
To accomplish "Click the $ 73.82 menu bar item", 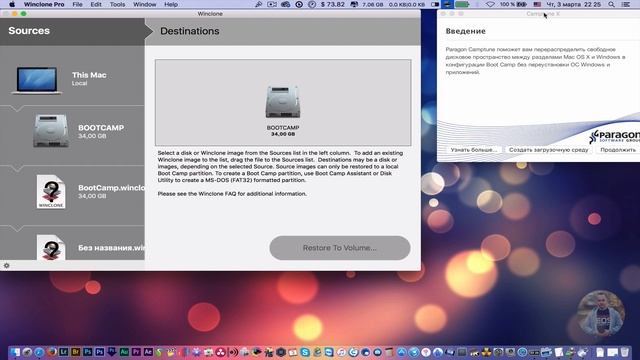I will [x=333, y=4].
